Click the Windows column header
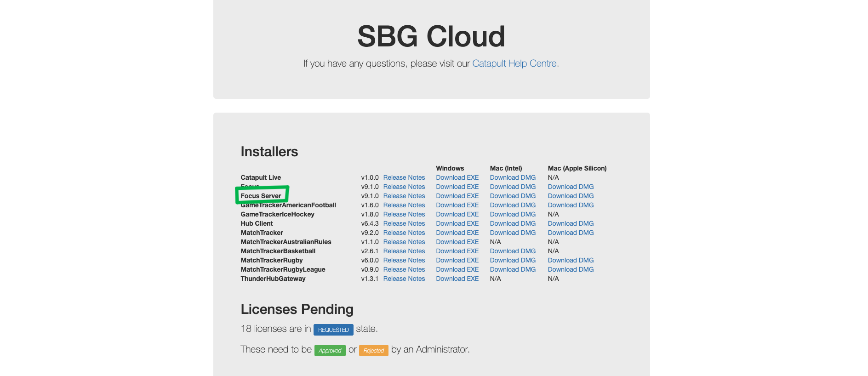 point(450,168)
